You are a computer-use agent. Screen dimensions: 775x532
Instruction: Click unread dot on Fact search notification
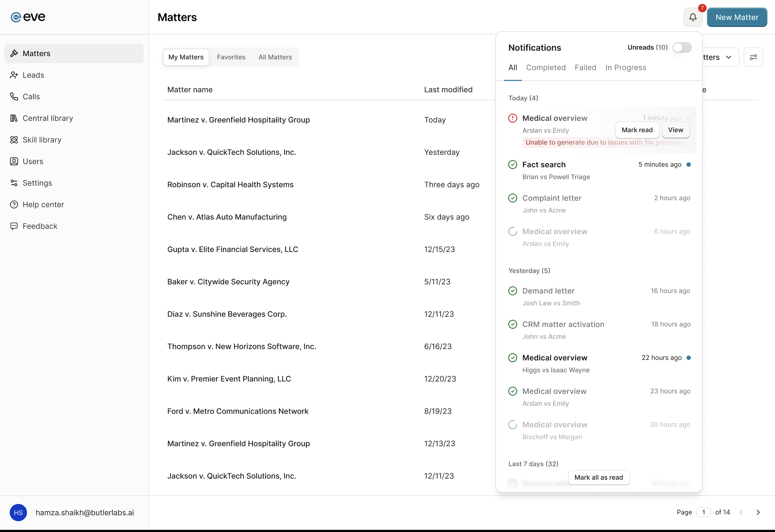click(x=689, y=165)
